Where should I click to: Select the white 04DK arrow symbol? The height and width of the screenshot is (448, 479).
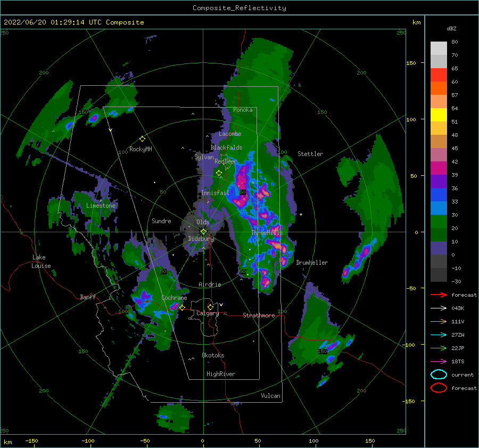[x=439, y=308]
